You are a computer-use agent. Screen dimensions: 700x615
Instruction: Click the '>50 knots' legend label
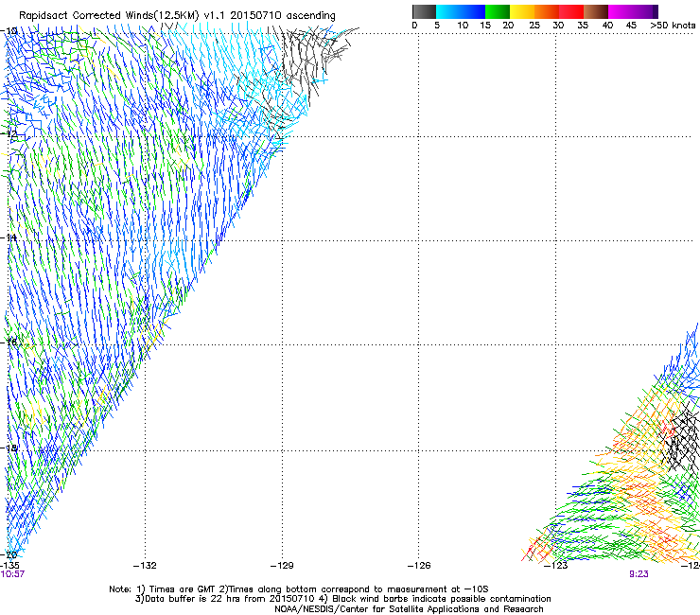click(x=673, y=26)
